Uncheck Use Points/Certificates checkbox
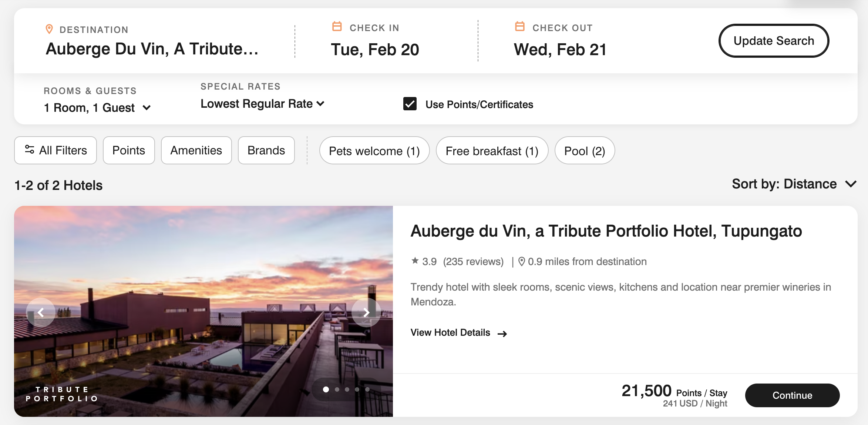 pyautogui.click(x=410, y=104)
